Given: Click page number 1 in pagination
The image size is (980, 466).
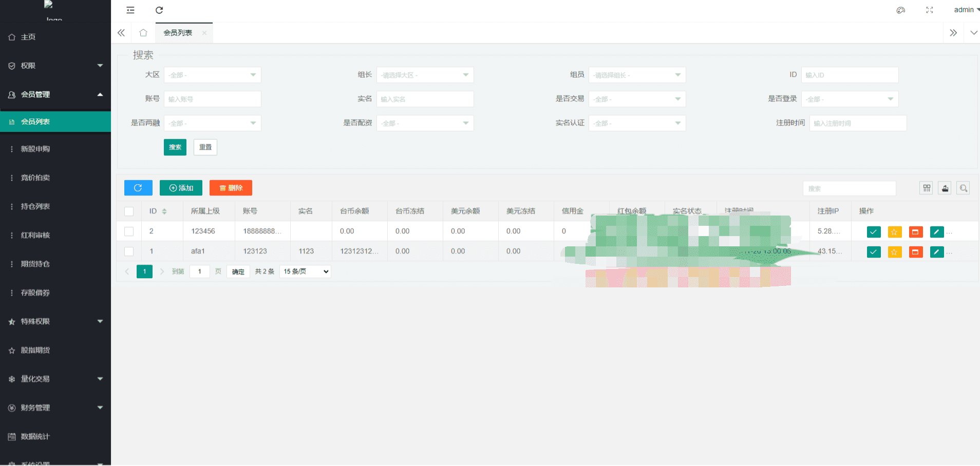Looking at the screenshot, I should click(x=144, y=271).
